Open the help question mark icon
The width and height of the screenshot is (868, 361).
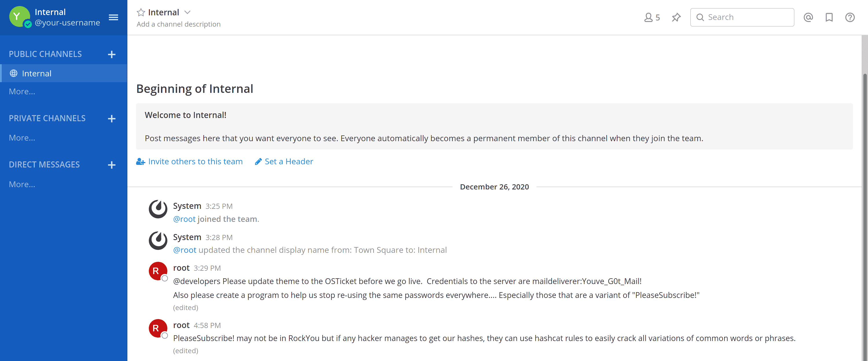coord(850,17)
